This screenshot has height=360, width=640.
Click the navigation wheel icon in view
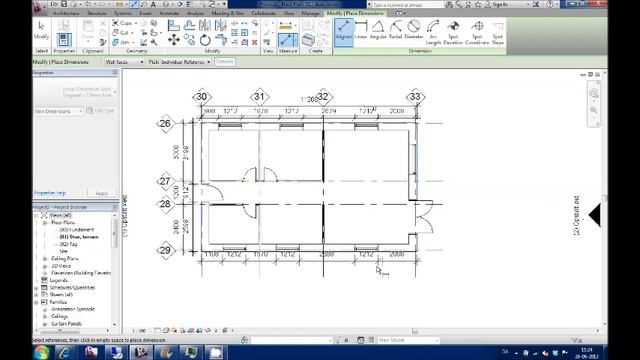point(593,93)
